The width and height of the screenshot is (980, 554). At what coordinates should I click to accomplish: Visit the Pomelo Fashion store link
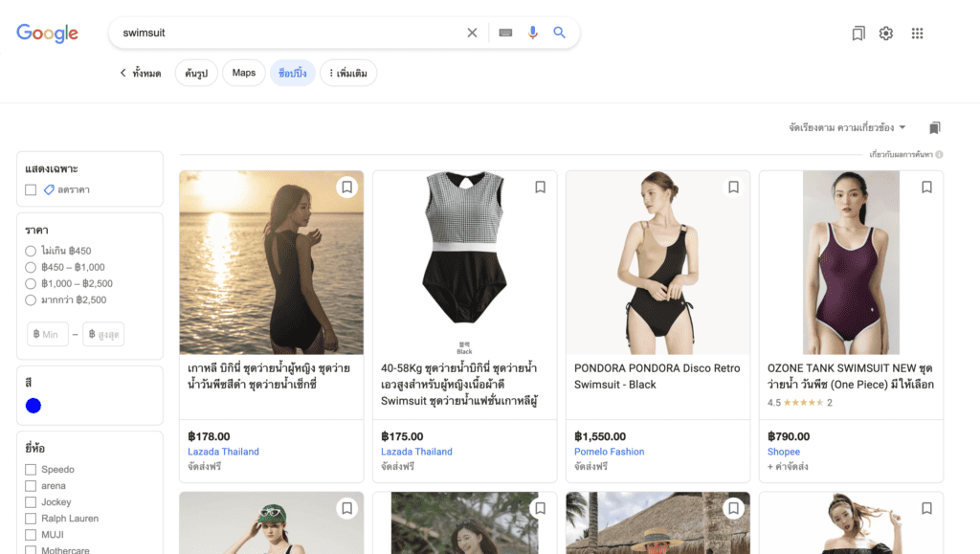coord(610,452)
